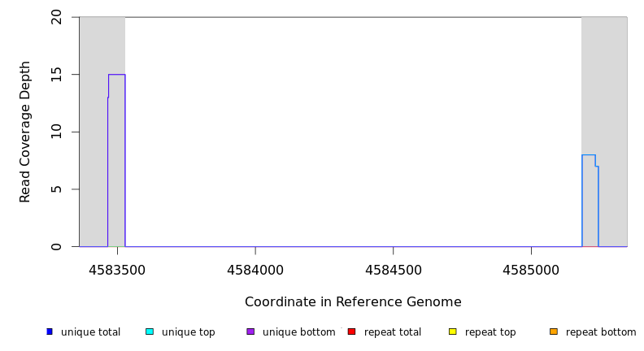Click the 'Coordinate in Reference Genome' axis title
Screen dimensions: 644x351
coord(353,302)
